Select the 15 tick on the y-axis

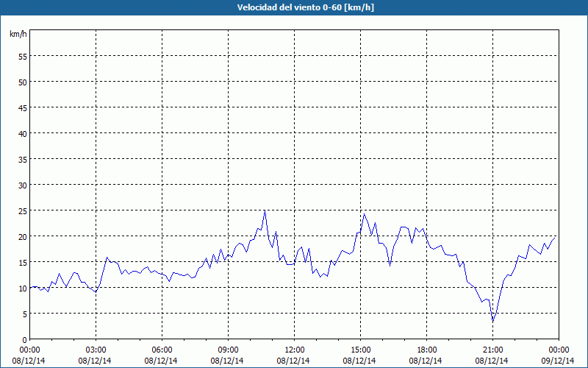coord(23,263)
